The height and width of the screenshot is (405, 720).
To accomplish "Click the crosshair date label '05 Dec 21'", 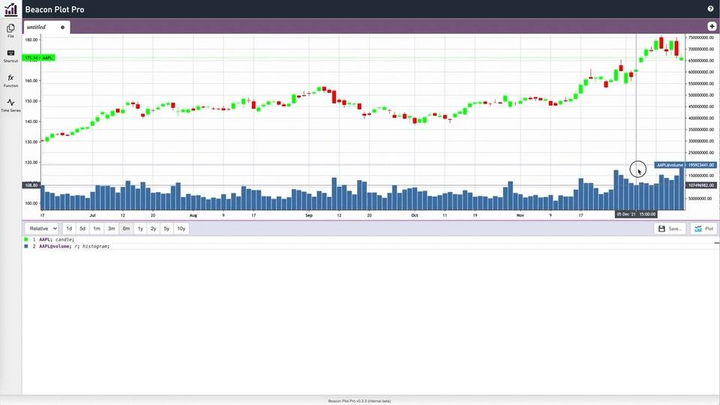I will coord(636,214).
